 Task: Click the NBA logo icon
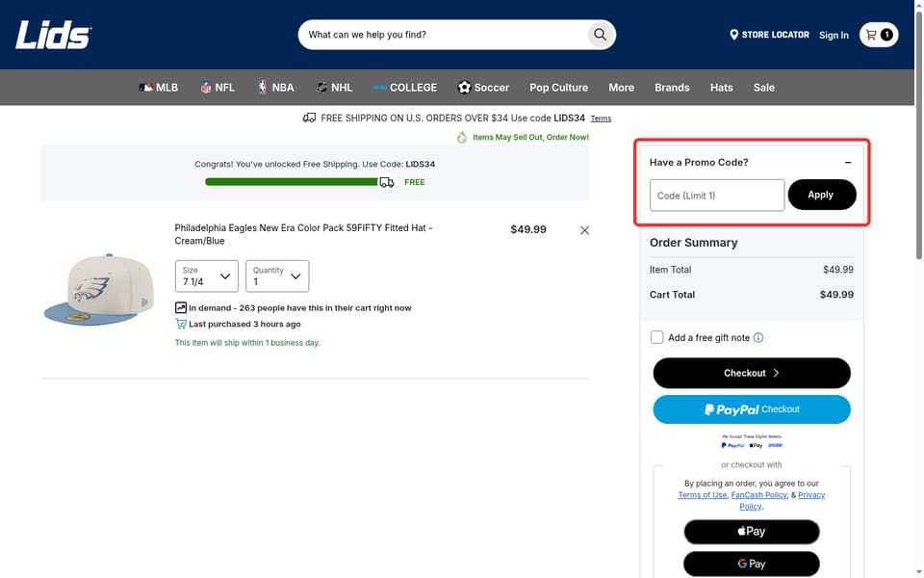tap(262, 88)
